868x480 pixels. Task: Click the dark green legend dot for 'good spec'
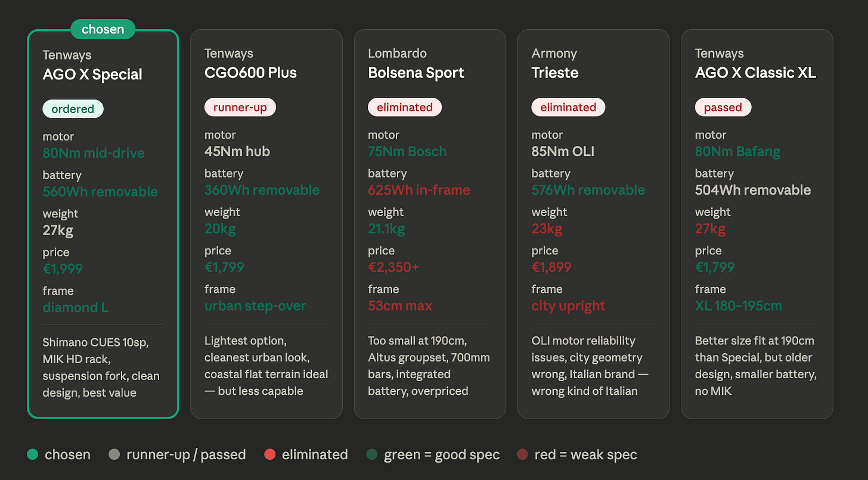[372, 455]
